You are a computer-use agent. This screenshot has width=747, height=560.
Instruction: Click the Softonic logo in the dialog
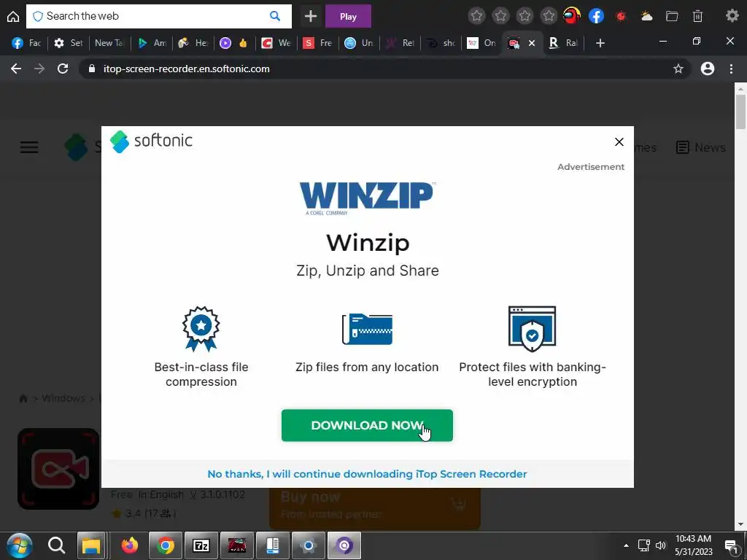pyautogui.click(x=151, y=141)
